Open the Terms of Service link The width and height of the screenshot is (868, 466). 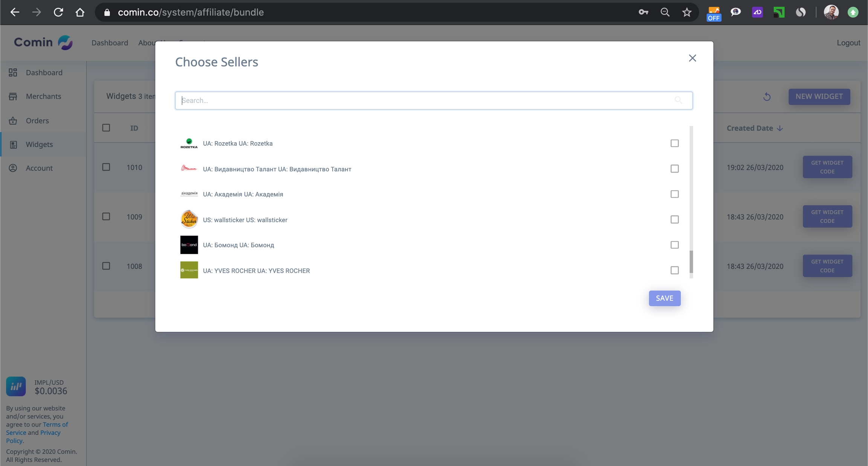[37, 428]
